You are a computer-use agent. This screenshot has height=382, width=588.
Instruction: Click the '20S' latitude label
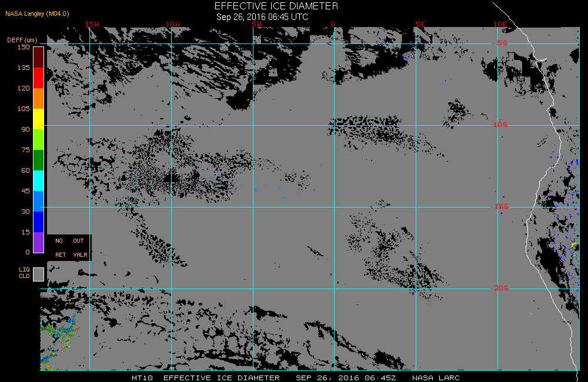pos(502,289)
